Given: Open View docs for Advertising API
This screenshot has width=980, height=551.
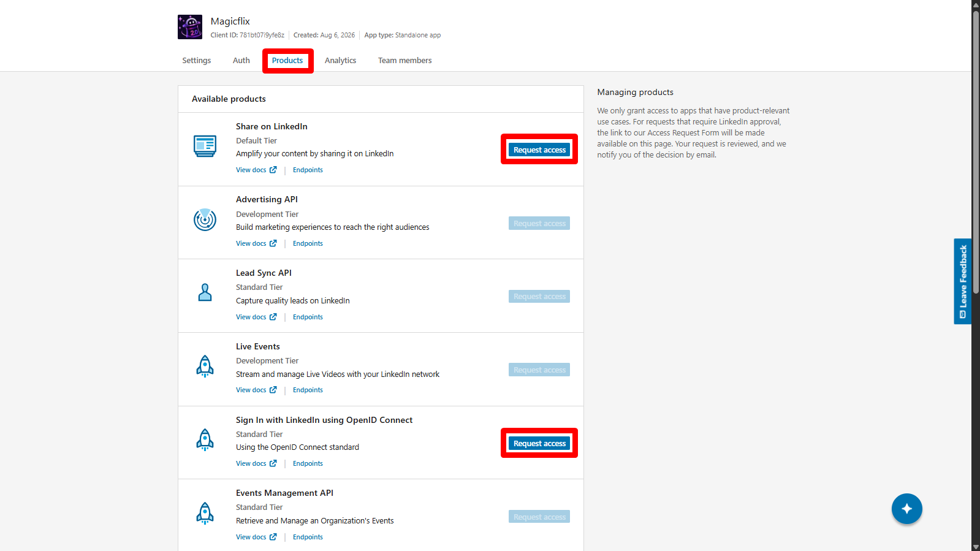Looking at the screenshot, I should pyautogui.click(x=256, y=243).
